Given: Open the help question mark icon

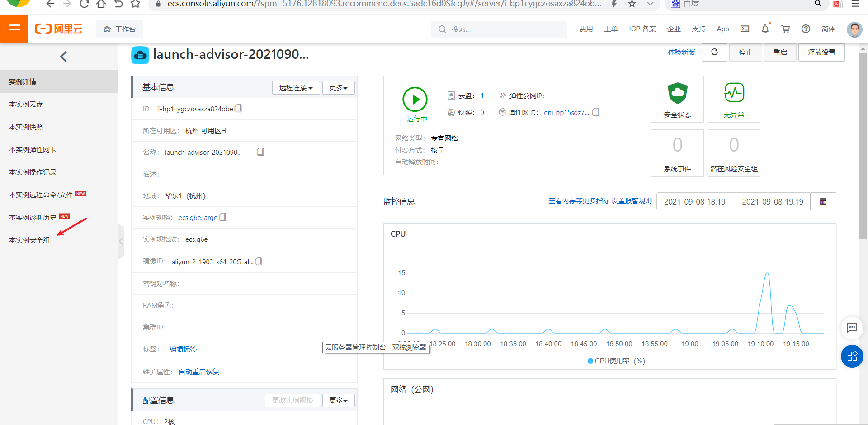Looking at the screenshot, I should tap(806, 29).
